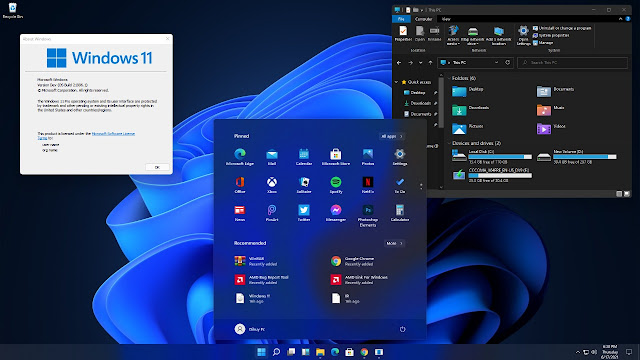Open recent locations dropdown arrow
640x360 pixels.
(x=420, y=63)
